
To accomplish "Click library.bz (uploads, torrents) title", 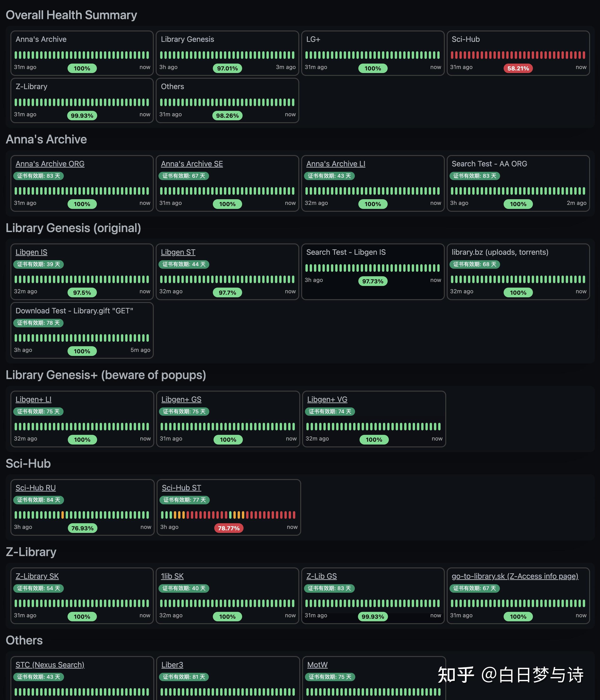I will coord(500,252).
